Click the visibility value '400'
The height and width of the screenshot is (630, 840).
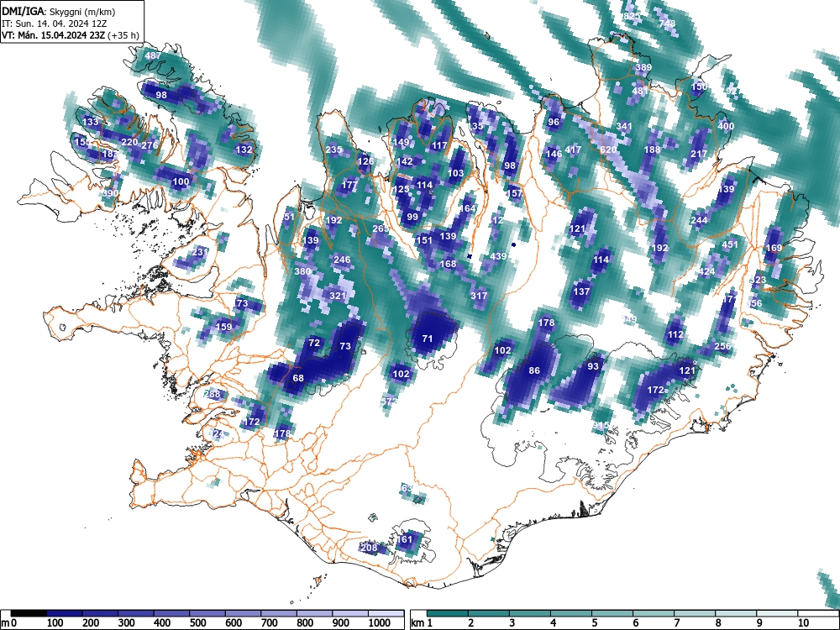click(726, 127)
